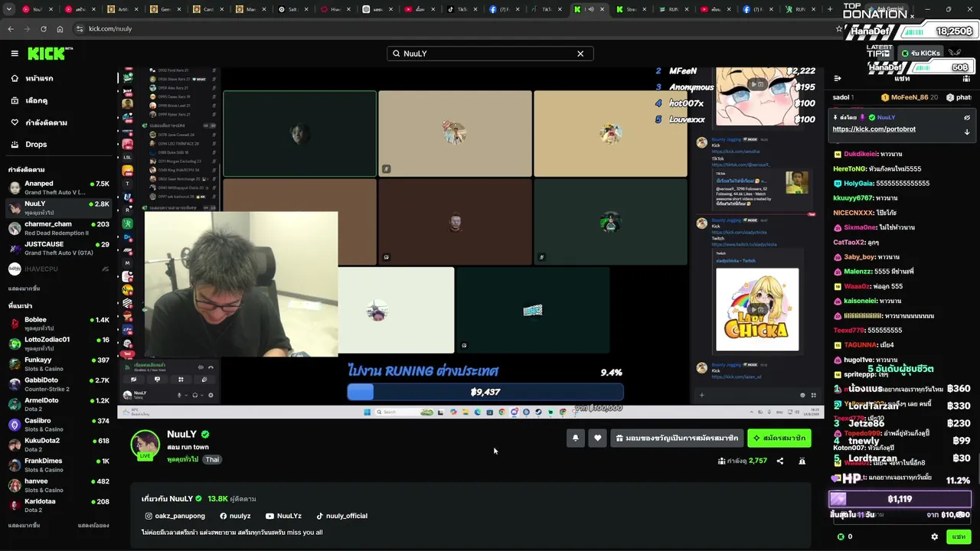The height and width of the screenshot is (551, 980).
Task: Toggle notification bell for NuuLY
Action: point(575,439)
